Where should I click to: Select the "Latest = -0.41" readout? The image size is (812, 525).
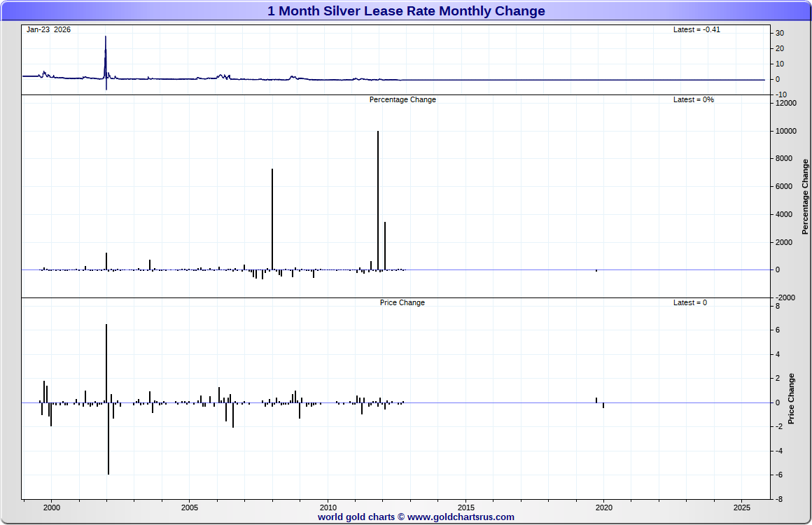pyautogui.click(x=696, y=30)
